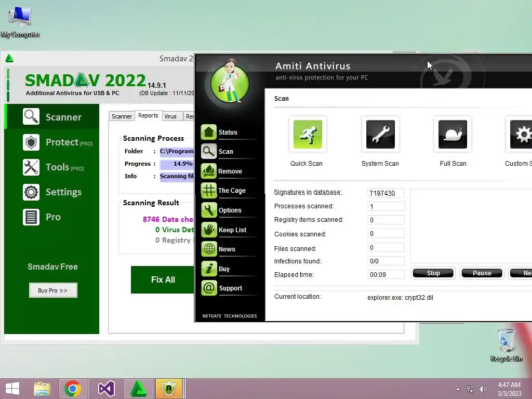This screenshot has width=532, height=399.
Task: Switch to Smadav Reports tab
Action: (x=148, y=115)
